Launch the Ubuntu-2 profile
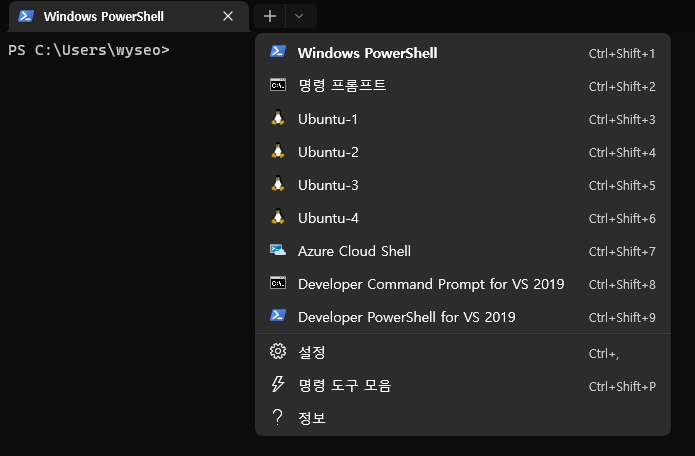The height and width of the screenshot is (456, 695). [463, 152]
